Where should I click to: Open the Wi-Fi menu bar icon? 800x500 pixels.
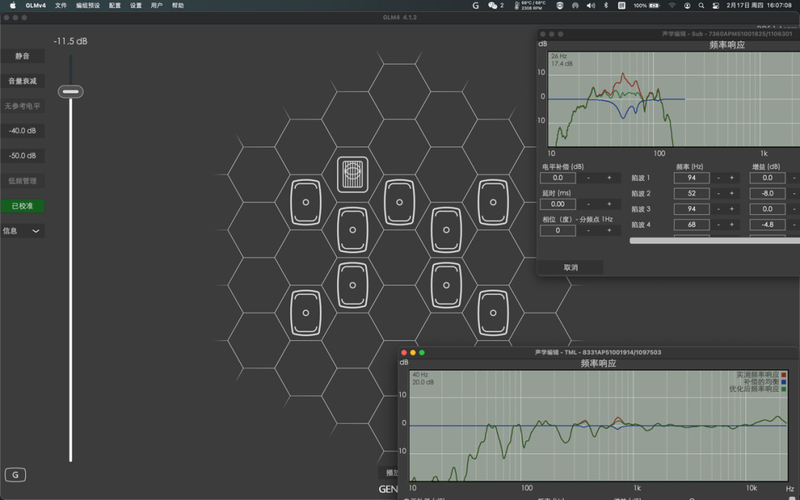pos(672,5)
